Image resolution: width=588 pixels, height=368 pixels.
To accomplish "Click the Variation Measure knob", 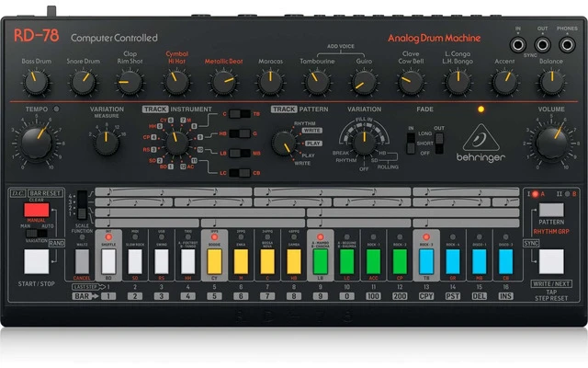I will tap(107, 144).
